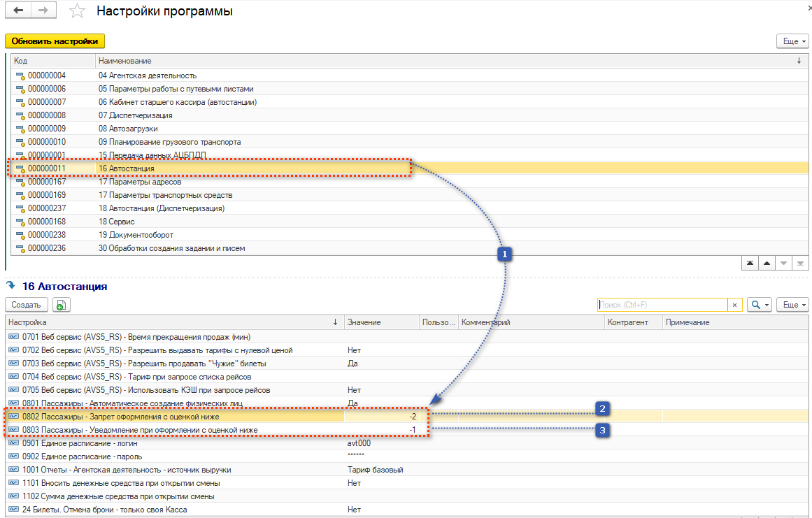Move up one row in upper list

pyautogui.click(x=767, y=262)
